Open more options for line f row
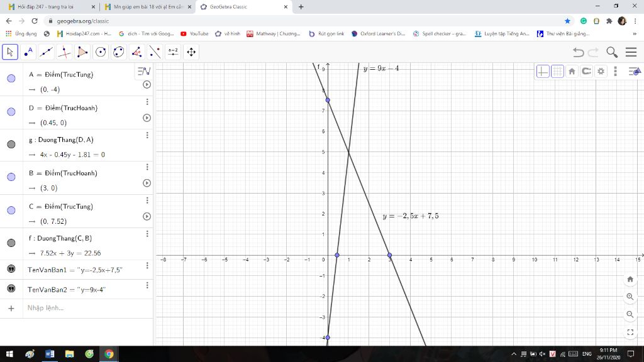 [x=147, y=234]
